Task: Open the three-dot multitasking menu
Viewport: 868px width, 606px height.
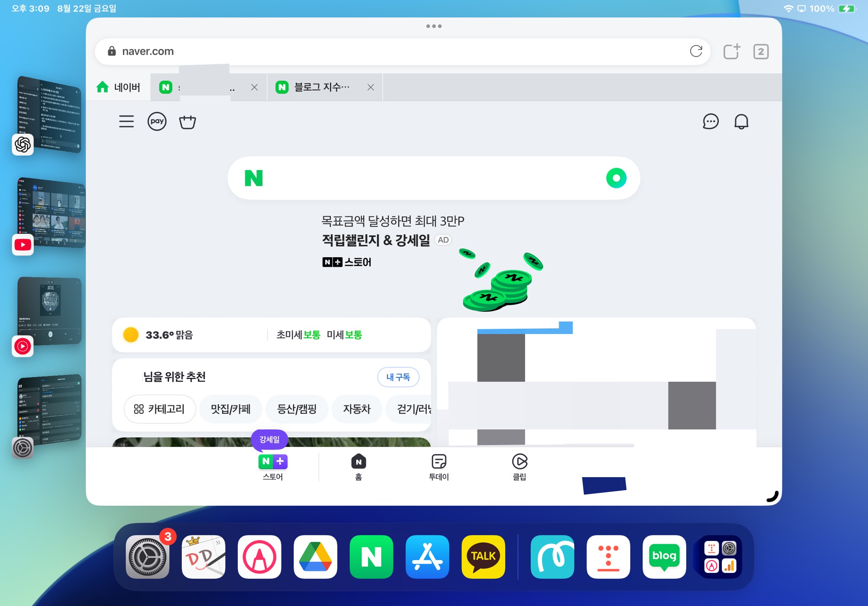Action: tap(434, 26)
